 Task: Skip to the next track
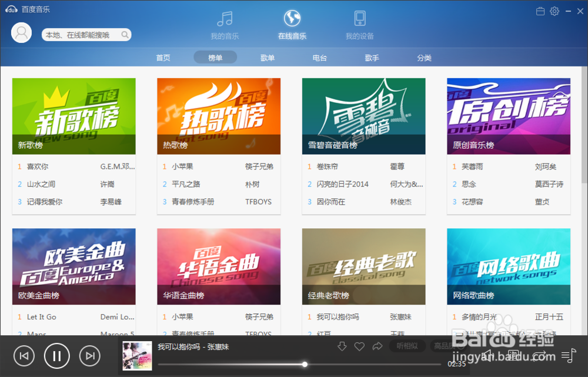tap(89, 356)
